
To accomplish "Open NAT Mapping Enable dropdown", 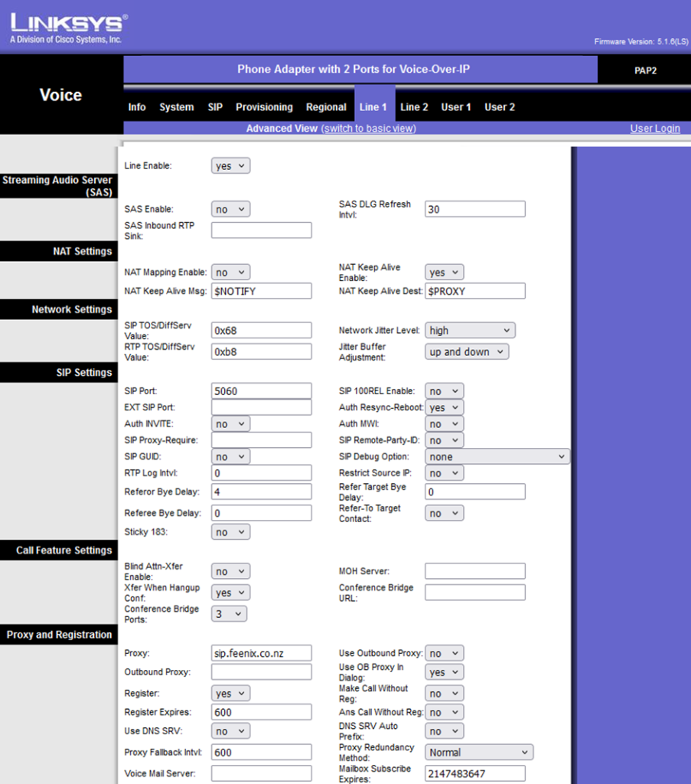I will click(230, 273).
